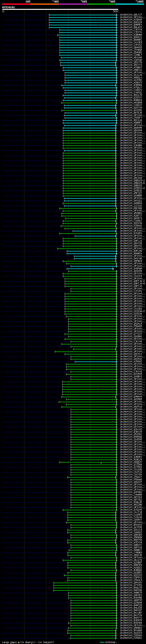The height and width of the screenshot is (644, 146).
Task: Select hit label UniRef100_A5BRF2
Action: click(x=131, y=123)
